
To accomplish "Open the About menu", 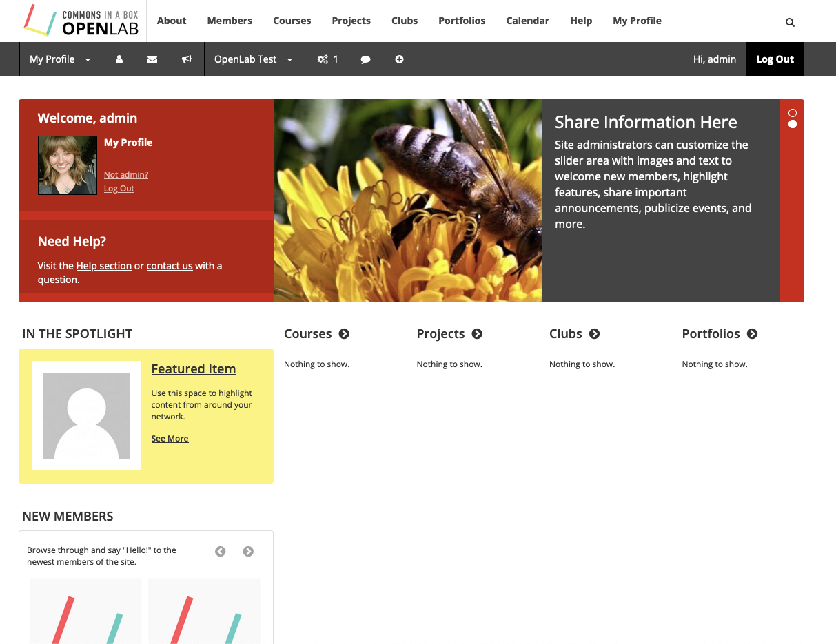I will coord(172,21).
